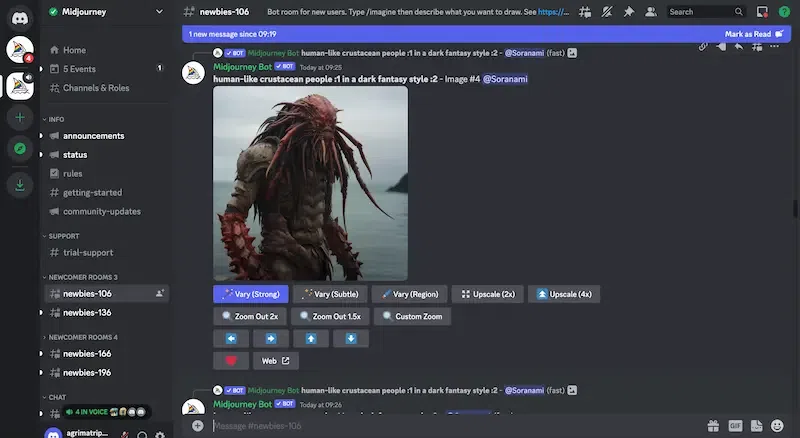Click the Vary (Strong) button
Screen dimensions: 800x438
coord(251,294)
